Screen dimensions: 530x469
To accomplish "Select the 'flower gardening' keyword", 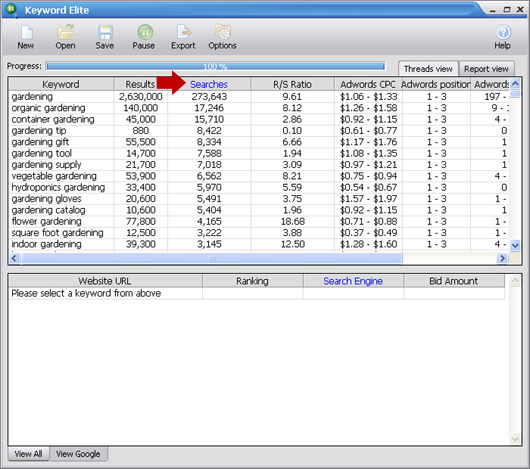I will pyautogui.click(x=46, y=222).
